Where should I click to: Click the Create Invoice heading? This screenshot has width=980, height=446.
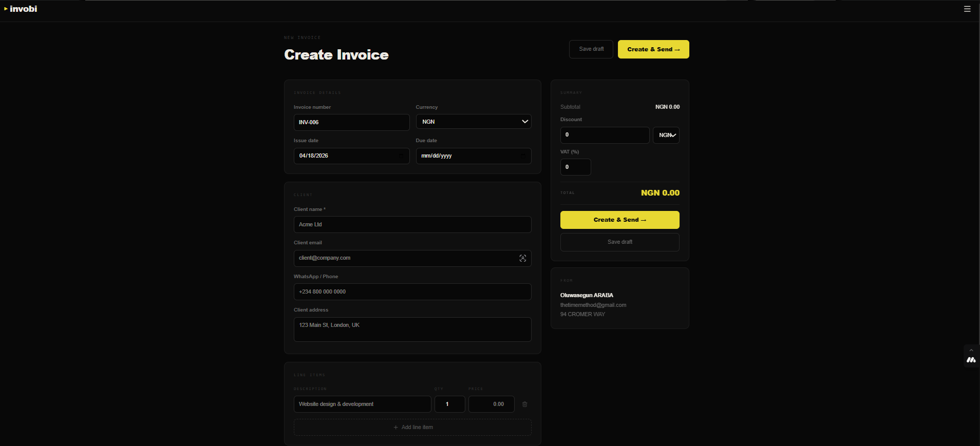pyautogui.click(x=336, y=55)
